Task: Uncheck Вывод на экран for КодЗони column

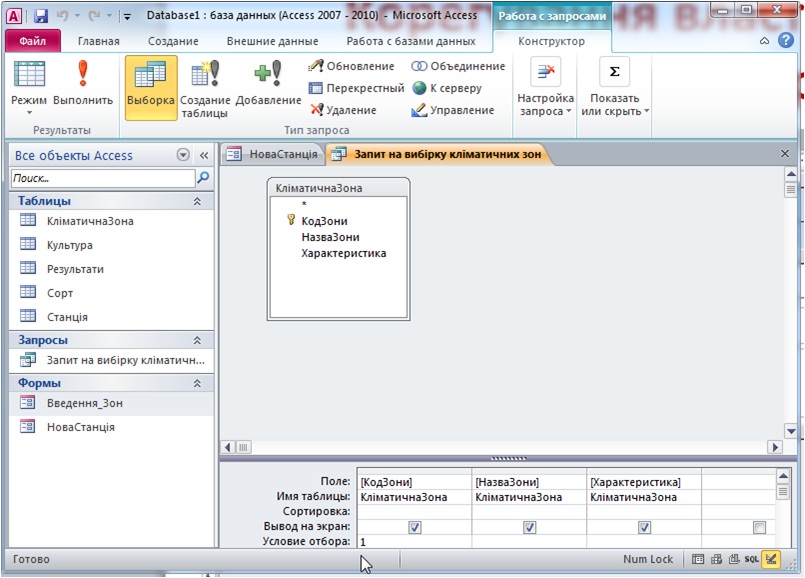Action: (414, 527)
